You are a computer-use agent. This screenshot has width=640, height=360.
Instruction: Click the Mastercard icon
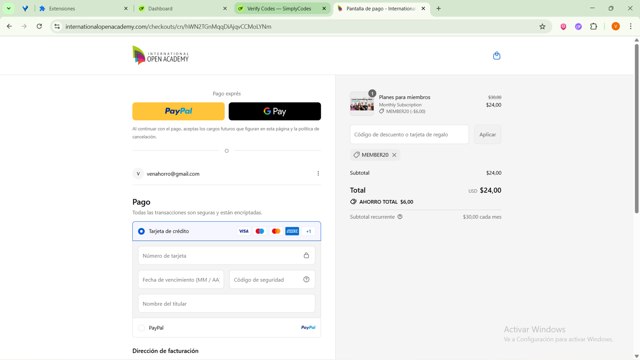pos(276,231)
